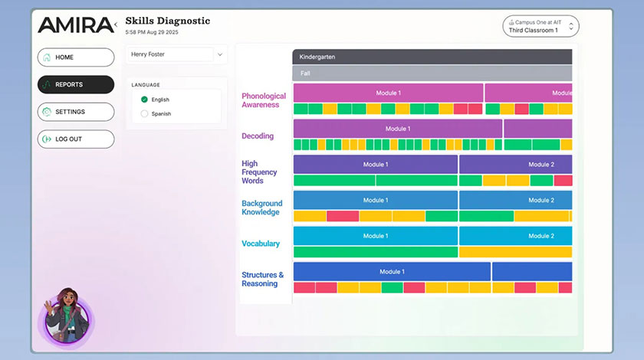
Task: Click the AMIRA logo
Action: coord(76,25)
